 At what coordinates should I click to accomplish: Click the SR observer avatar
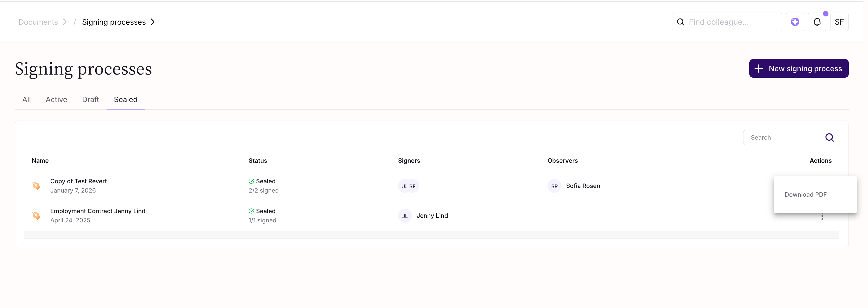(x=554, y=186)
